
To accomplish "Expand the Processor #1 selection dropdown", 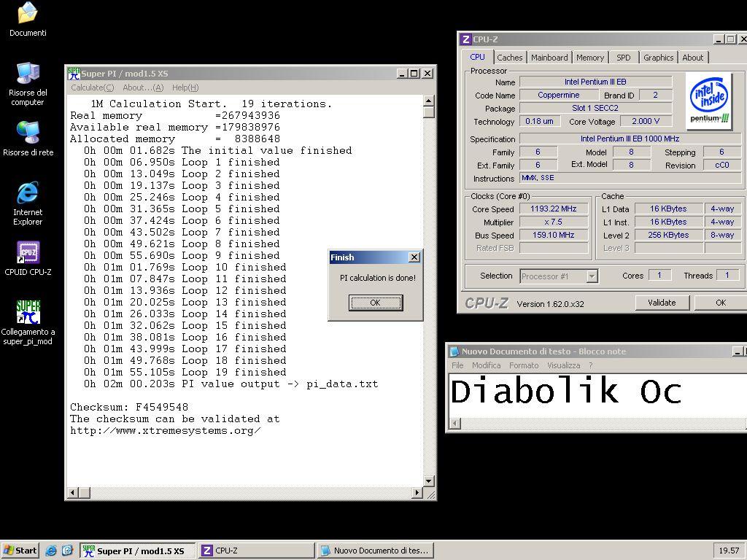I will coord(592,276).
